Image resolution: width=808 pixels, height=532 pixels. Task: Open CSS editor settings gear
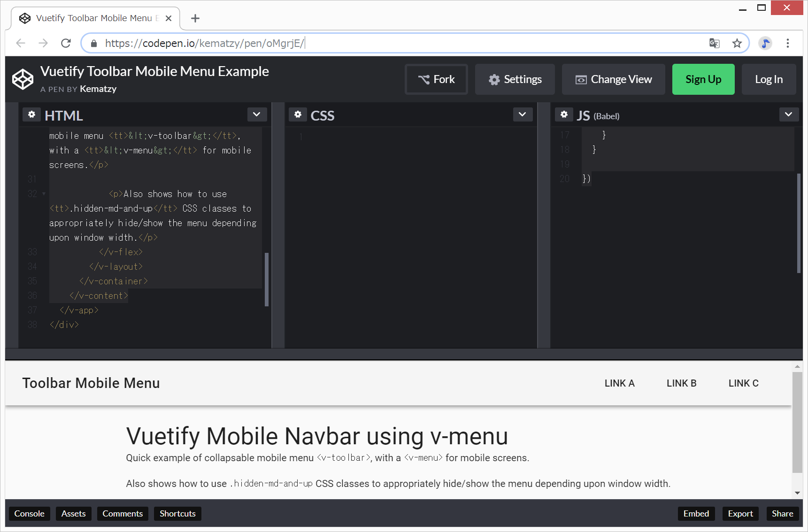pos(298,114)
